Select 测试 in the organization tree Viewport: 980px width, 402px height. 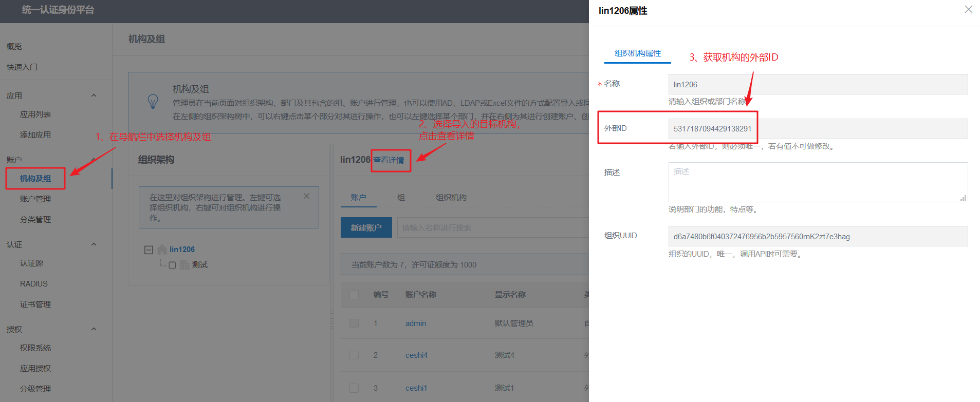point(200,265)
